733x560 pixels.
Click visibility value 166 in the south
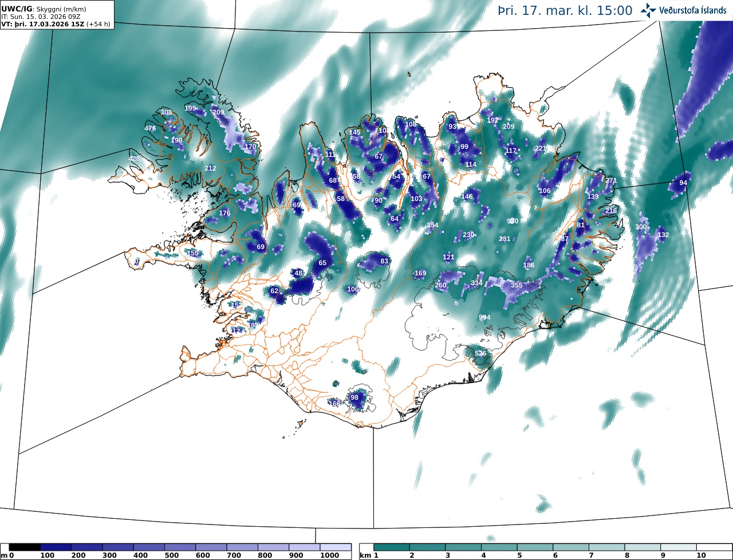pyautogui.click(x=334, y=404)
